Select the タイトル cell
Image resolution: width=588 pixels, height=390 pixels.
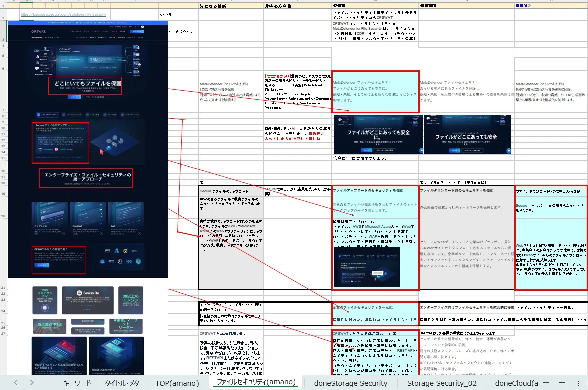click(x=179, y=14)
